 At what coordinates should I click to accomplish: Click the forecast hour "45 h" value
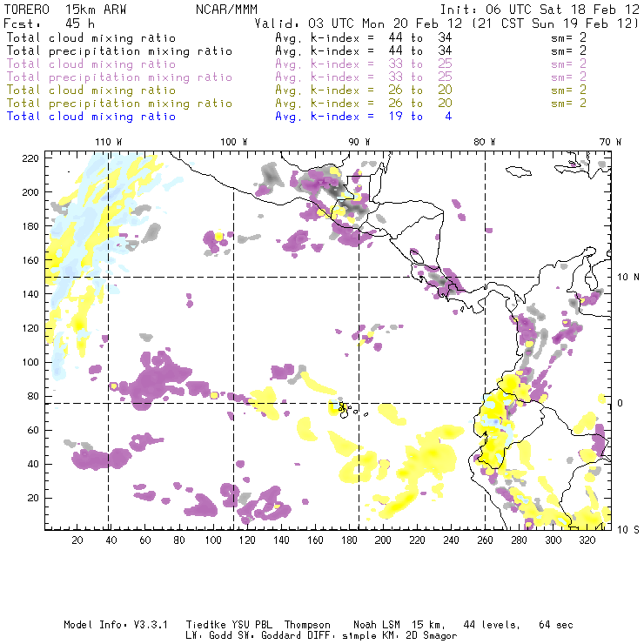coord(80,23)
